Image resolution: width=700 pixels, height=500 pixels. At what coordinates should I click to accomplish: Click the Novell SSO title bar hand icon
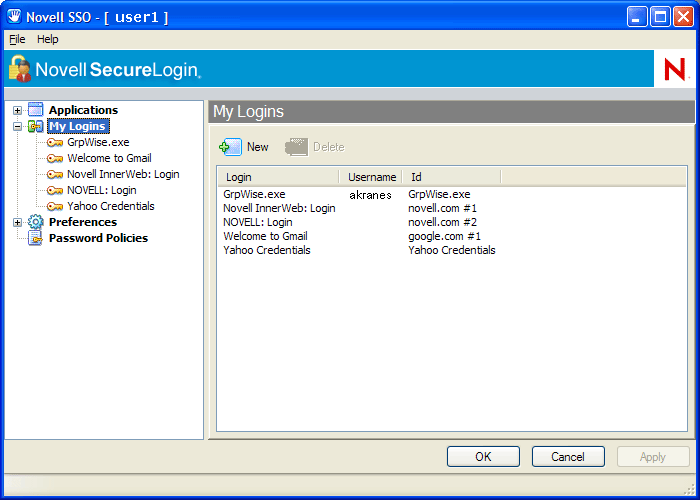[14, 17]
